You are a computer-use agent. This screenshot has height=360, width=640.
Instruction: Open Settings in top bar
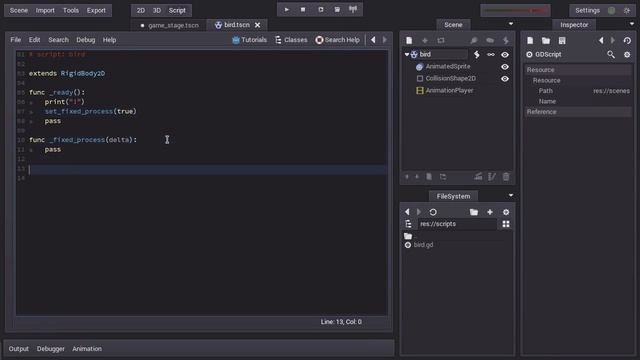(x=587, y=10)
